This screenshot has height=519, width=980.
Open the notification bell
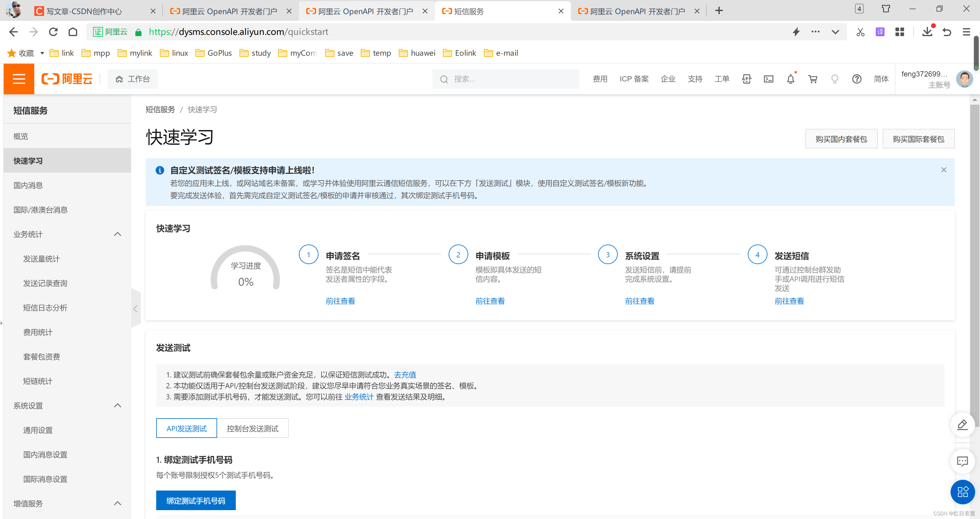pyautogui.click(x=790, y=79)
